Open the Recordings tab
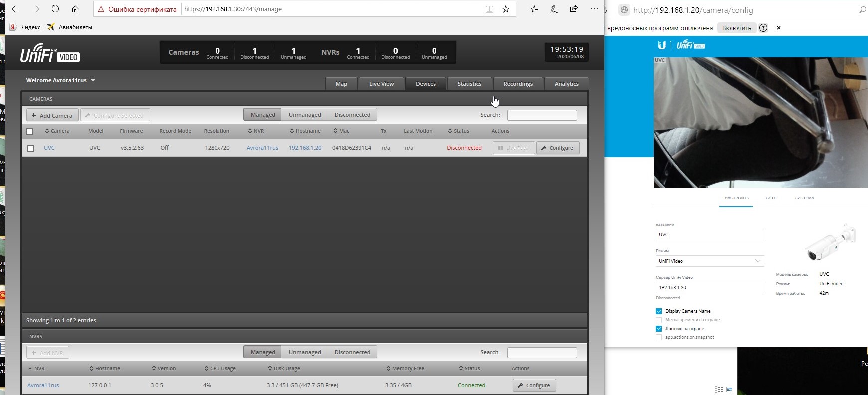The width and height of the screenshot is (868, 395). [518, 84]
